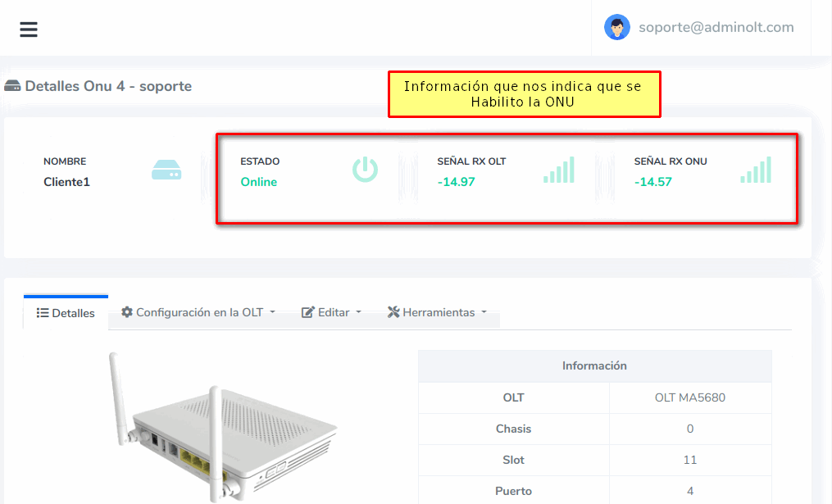Click the device icon next to Nombre
Screen dimensions: 832x504
pyautogui.click(x=166, y=170)
